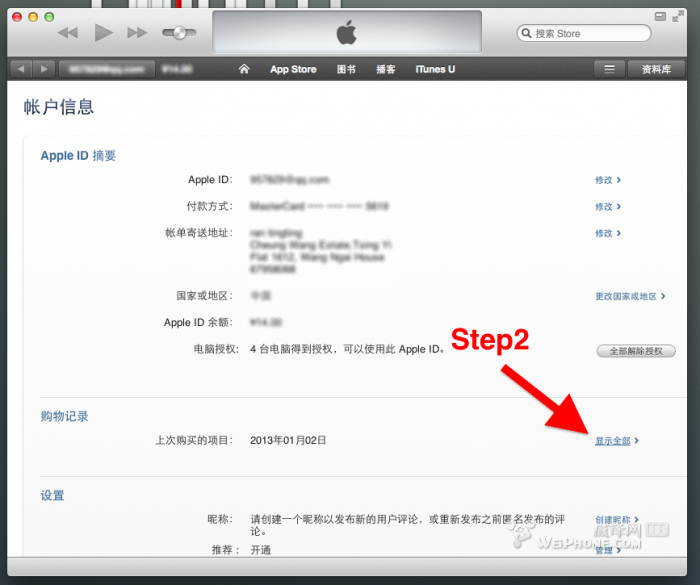Click the yellow minimize window button

coord(33,17)
